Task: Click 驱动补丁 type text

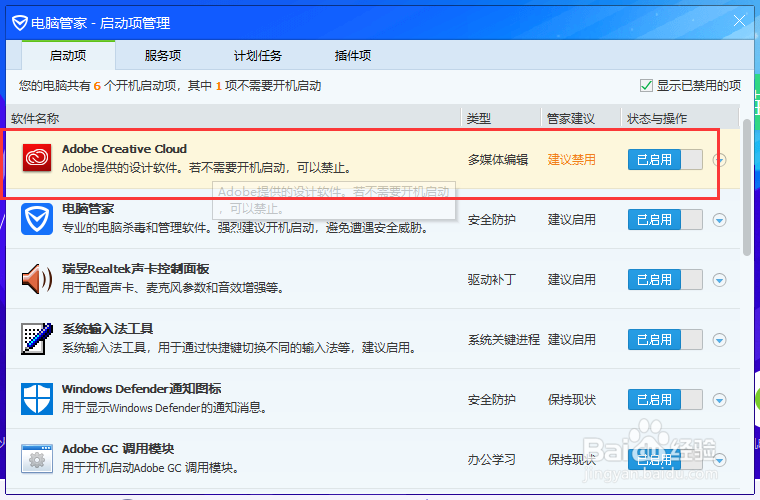Action: (491, 280)
